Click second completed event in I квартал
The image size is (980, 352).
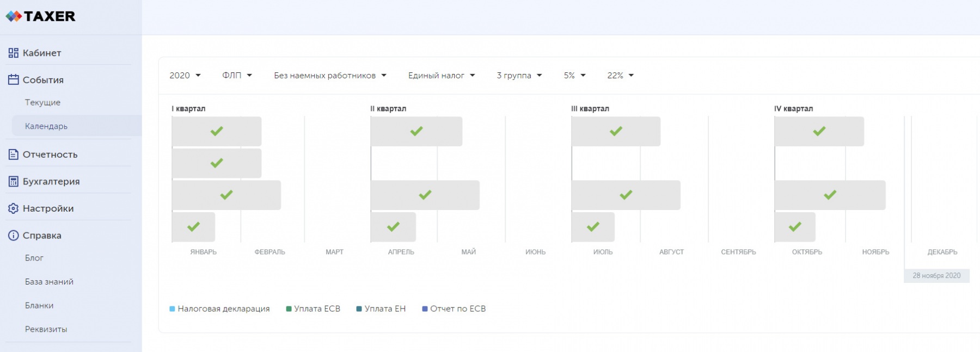217,163
